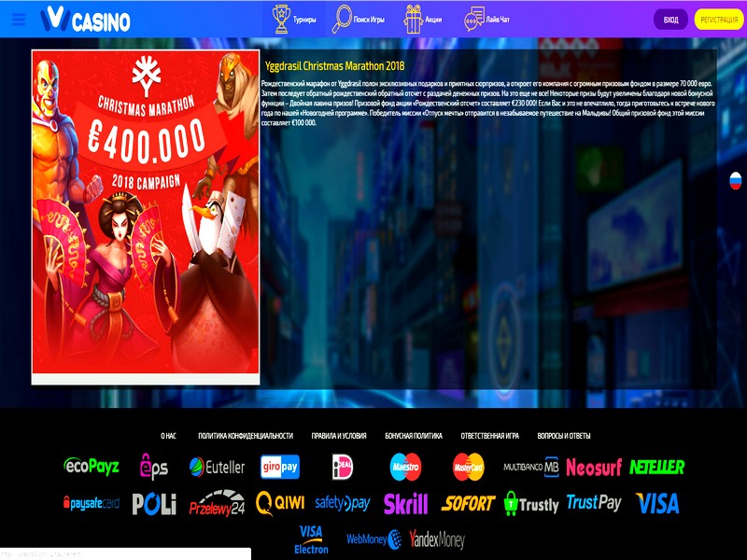
Task: Click the Maestro payment logo
Action: (405, 467)
